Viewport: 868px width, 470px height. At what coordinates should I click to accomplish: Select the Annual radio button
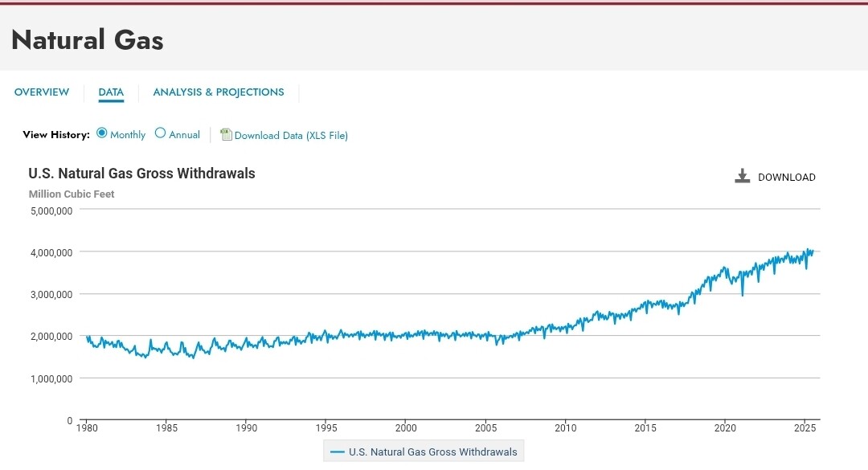point(161,133)
